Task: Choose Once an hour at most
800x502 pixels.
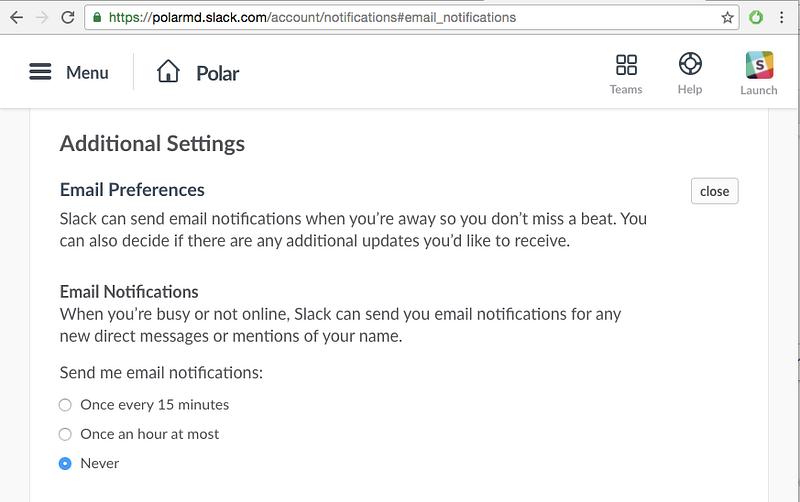Action: tap(66, 434)
